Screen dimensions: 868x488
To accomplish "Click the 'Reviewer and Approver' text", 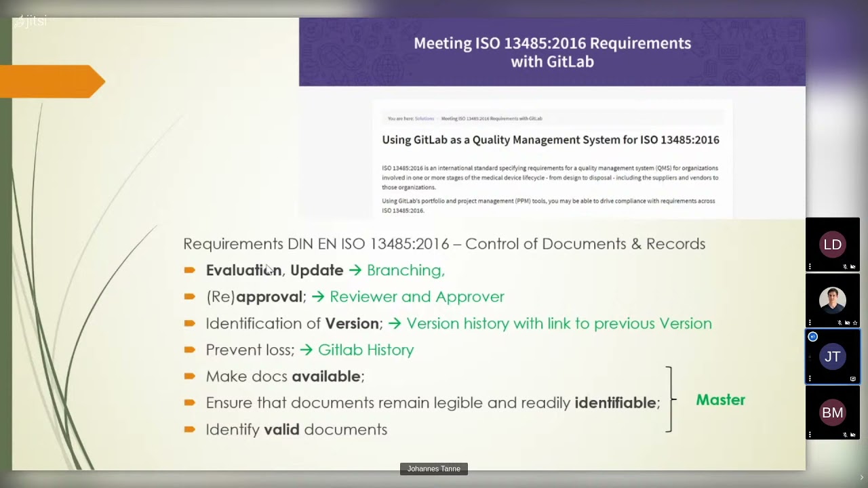I will tap(417, 297).
